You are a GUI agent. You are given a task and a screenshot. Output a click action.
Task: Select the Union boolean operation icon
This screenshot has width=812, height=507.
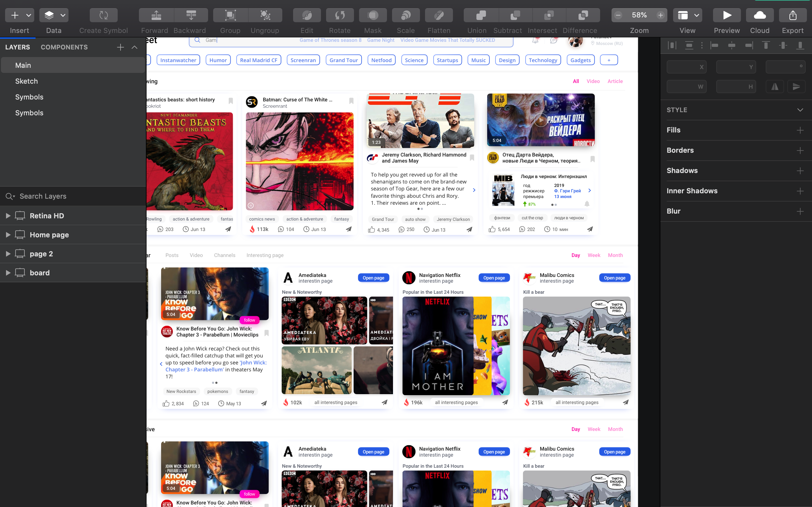(481, 16)
